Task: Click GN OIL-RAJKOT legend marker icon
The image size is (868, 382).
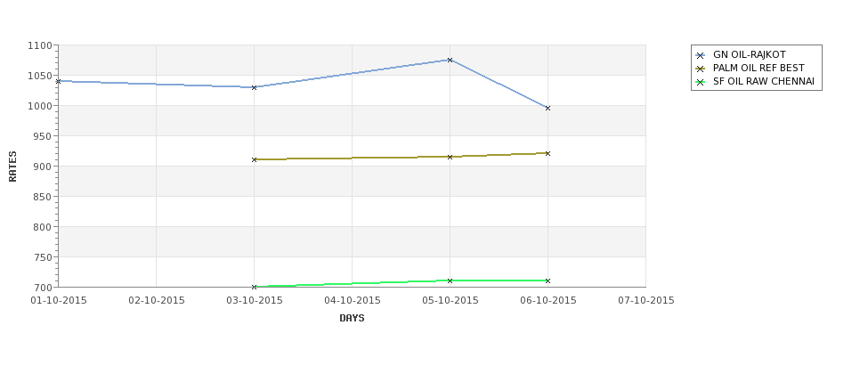Action: 701,55
